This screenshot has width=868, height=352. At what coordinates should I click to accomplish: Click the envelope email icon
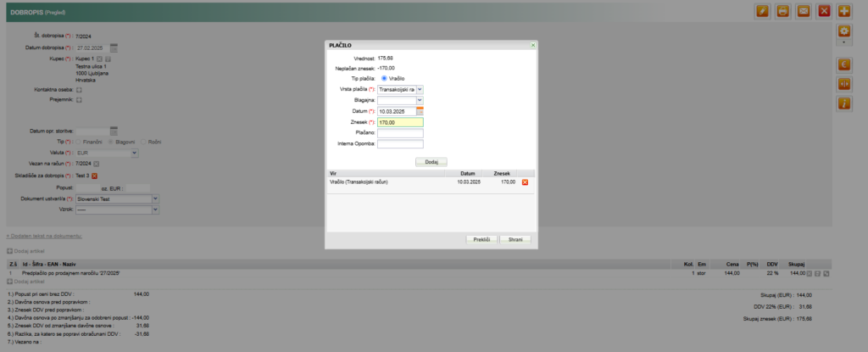804,11
